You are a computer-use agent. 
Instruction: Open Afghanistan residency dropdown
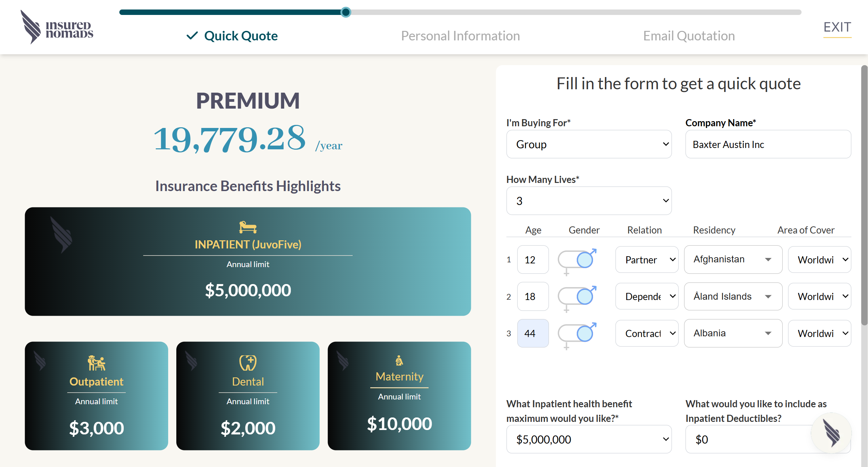pyautogui.click(x=733, y=259)
